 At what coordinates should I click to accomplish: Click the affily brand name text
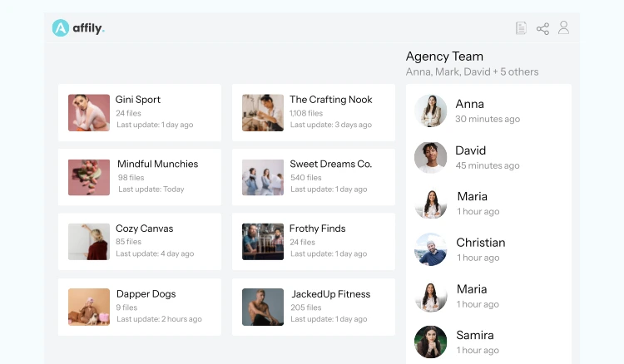point(89,29)
